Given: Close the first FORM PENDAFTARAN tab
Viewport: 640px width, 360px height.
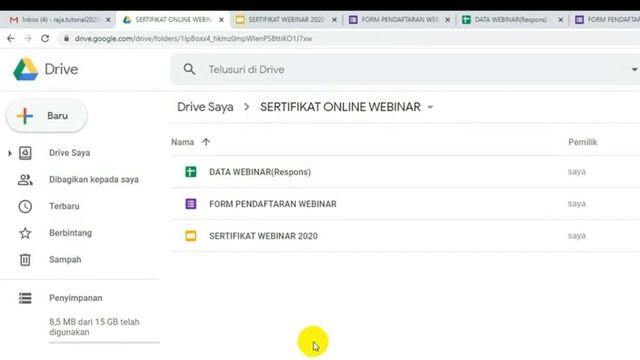Looking at the screenshot, I should click(447, 20).
